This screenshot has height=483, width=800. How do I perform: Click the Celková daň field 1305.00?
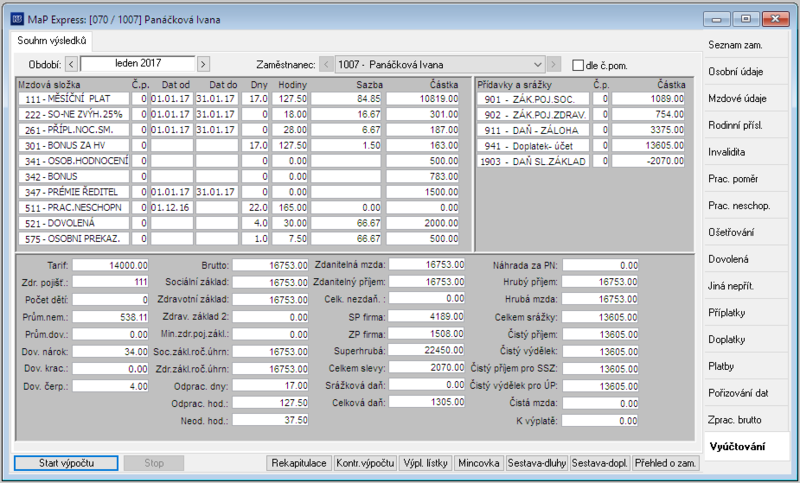click(427, 402)
